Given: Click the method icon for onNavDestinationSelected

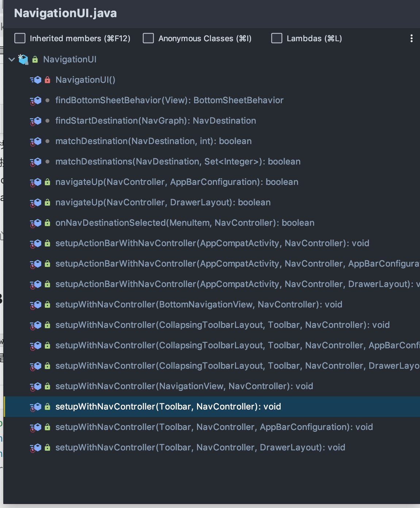Looking at the screenshot, I should 36,223.
